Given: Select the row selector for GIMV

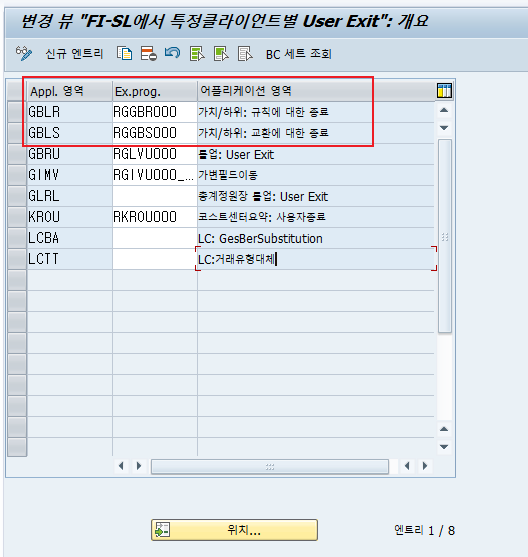Looking at the screenshot, I should (17, 175).
